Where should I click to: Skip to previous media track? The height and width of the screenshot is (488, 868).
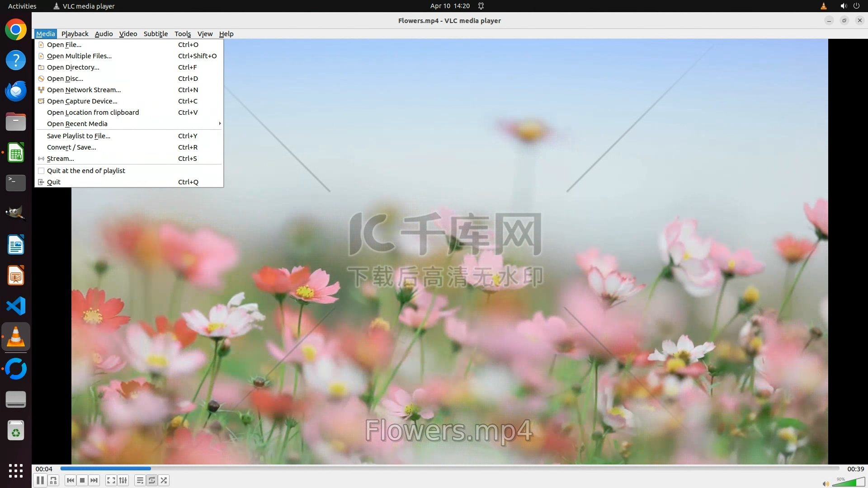pyautogui.click(x=70, y=480)
